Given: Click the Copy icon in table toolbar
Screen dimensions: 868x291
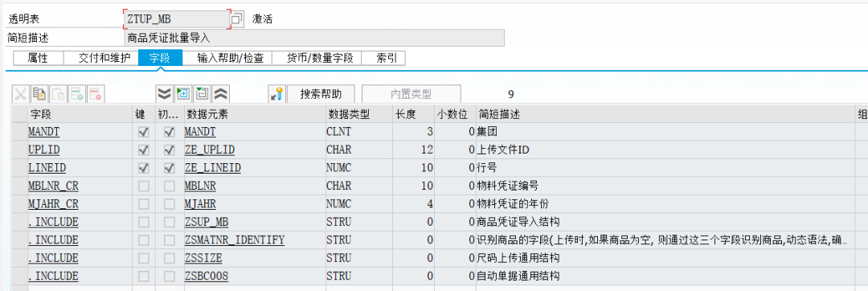Looking at the screenshot, I should pos(39,94).
